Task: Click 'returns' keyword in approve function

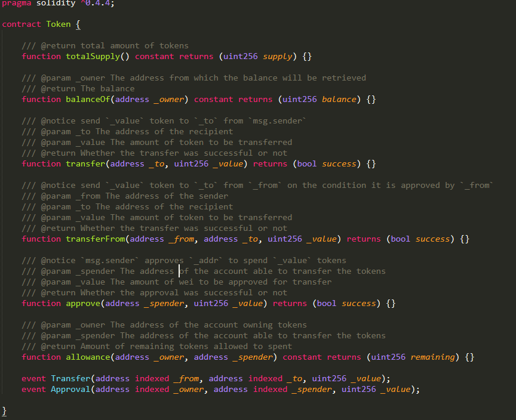Action: (290, 303)
